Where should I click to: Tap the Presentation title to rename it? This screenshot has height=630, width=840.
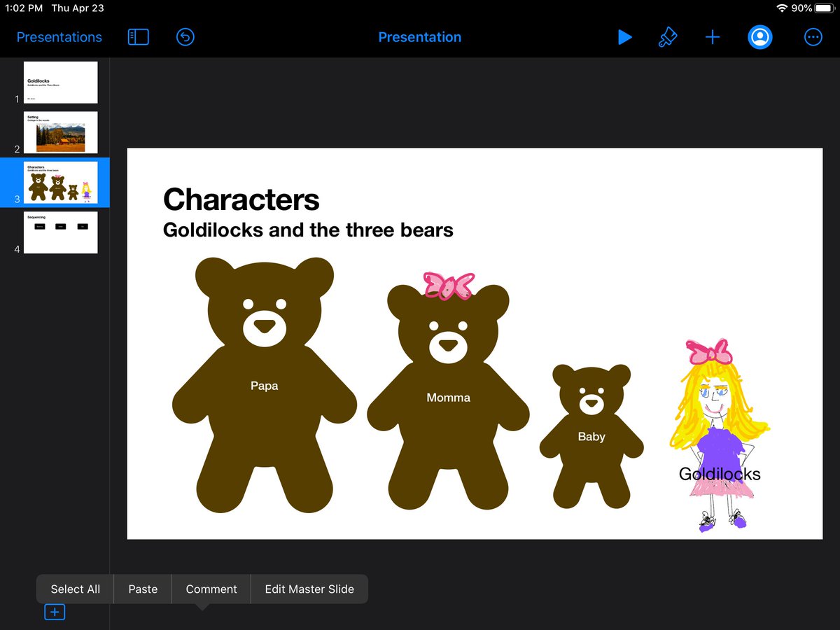419,37
